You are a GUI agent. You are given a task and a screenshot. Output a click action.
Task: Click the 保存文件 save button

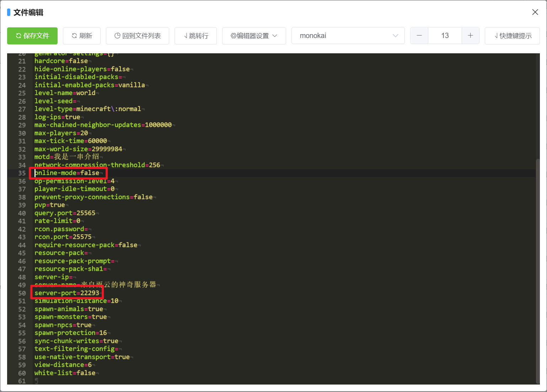coord(32,36)
